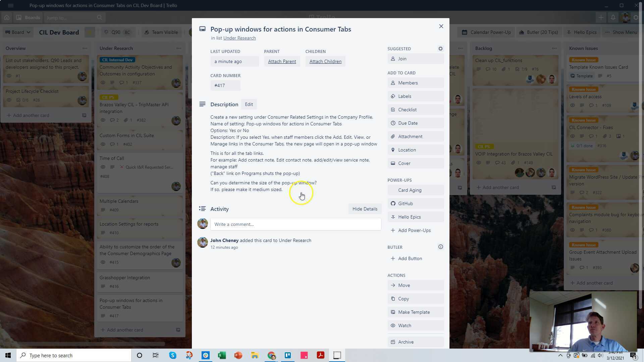Screen dimensions: 644x362
Task: Click the notifications bell icon
Action: tap(613, 17)
